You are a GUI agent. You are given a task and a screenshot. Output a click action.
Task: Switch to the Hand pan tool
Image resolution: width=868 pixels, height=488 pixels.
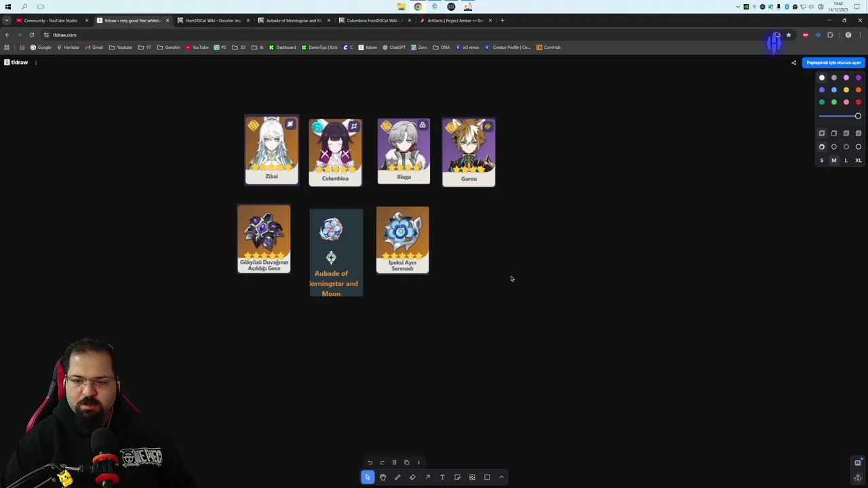pyautogui.click(x=382, y=477)
